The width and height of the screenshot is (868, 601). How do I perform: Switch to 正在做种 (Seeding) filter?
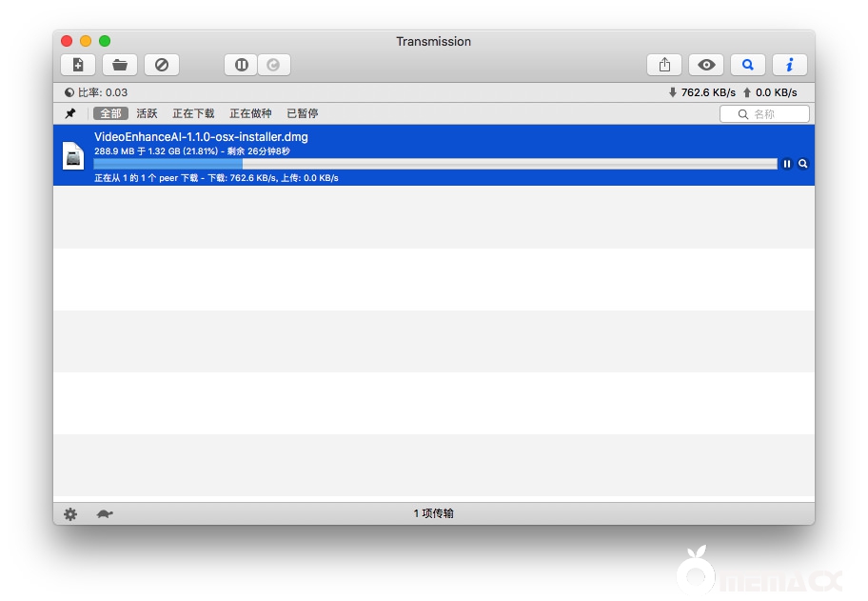[250, 113]
